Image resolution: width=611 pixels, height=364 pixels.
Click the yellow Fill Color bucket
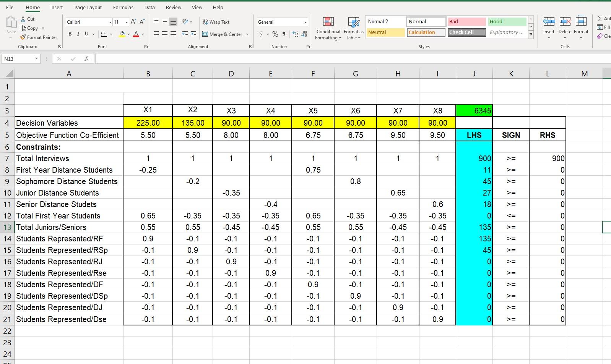(x=122, y=34)
